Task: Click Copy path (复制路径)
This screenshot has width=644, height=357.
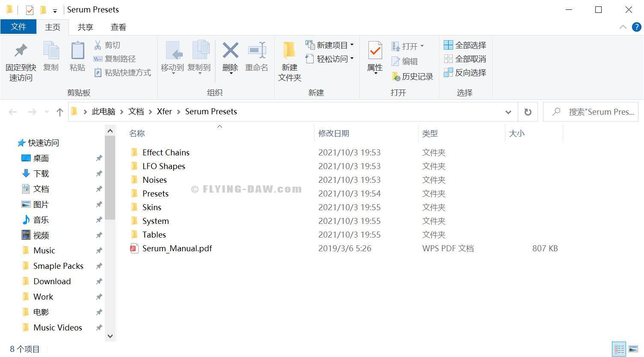Action: click(114, 59)
